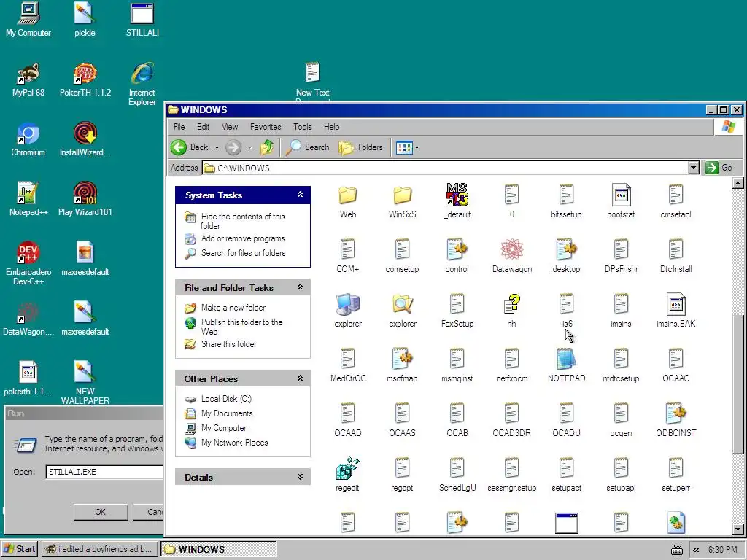Select the NOTEPAD file in WINDOWS folder
The image size is (747, 560).
566,359
